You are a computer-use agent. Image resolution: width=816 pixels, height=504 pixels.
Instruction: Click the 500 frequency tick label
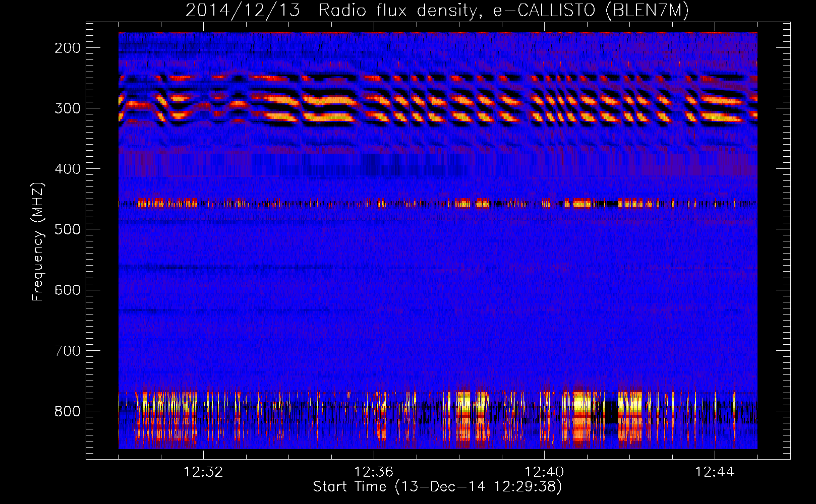tap(68, 229)
